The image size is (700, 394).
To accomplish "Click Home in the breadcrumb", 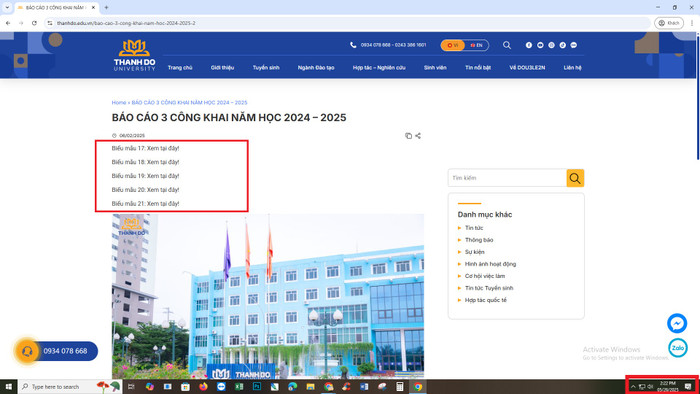I will point(119,103).
